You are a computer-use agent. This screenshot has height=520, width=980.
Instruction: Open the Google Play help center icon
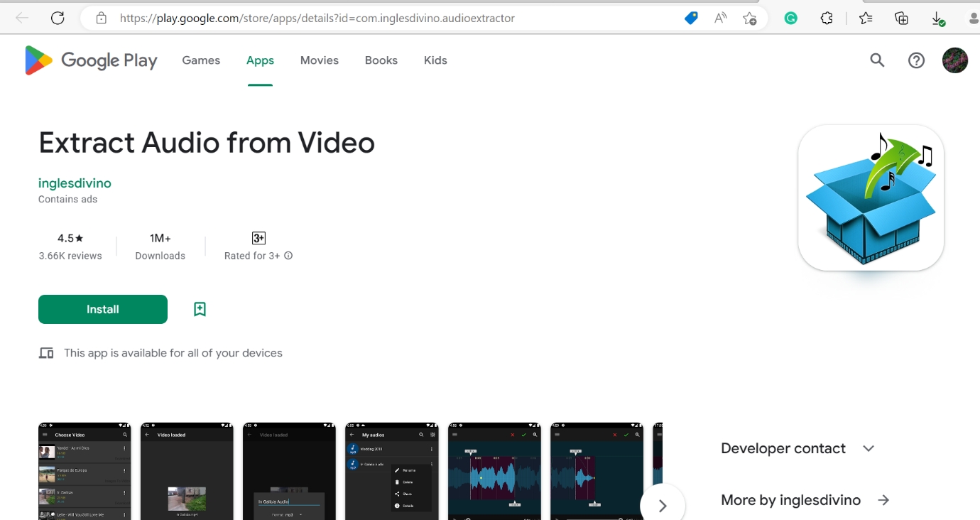tap(917, 60)
